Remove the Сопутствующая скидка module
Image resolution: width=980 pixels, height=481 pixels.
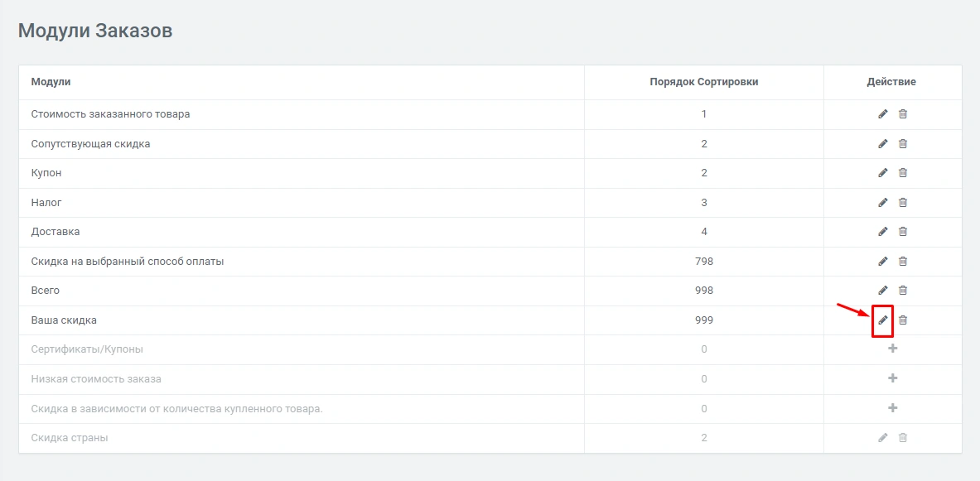(x=903, y=144)
